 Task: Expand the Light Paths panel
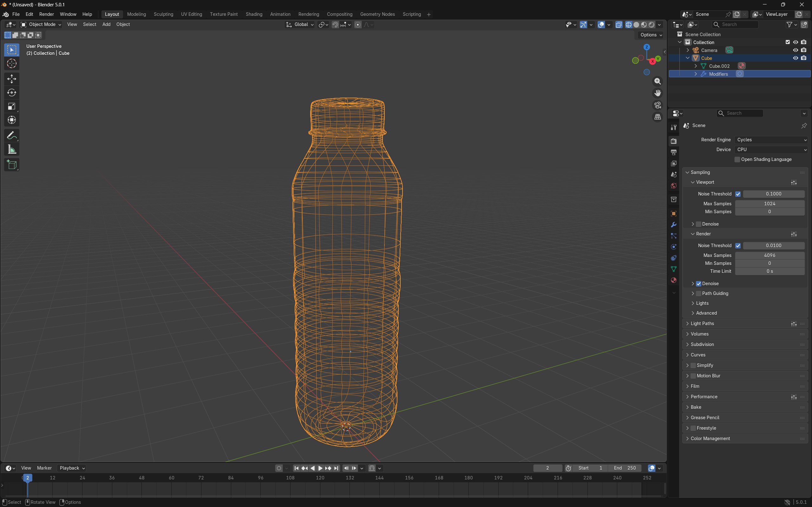coord(702,324)
